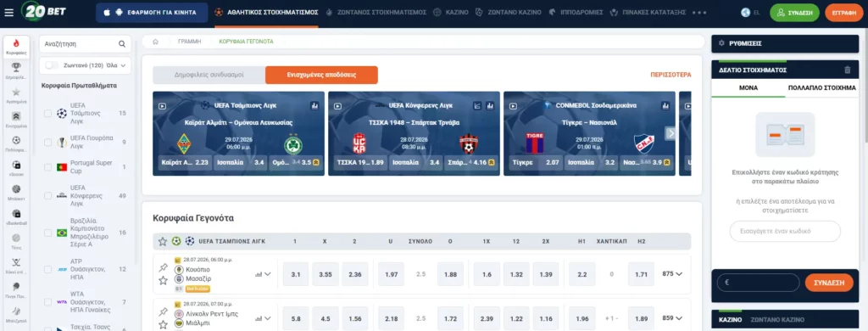The height and width of the screenshot is (331, 868).
Task: Open stream icon on ΤΣΣΚΑ 1948 card
Action: click(x=337, y=105)
